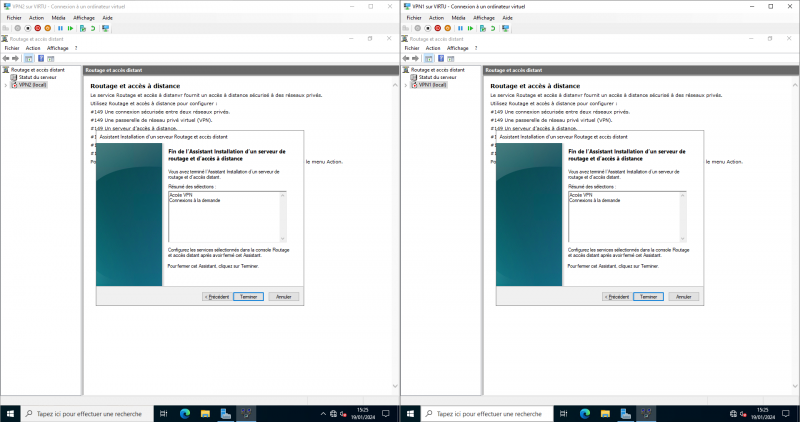This screenshot has width=800, height=422.
Task: Select Statut du serveur in VPN2 tree
Action: (x=38, y=78)
